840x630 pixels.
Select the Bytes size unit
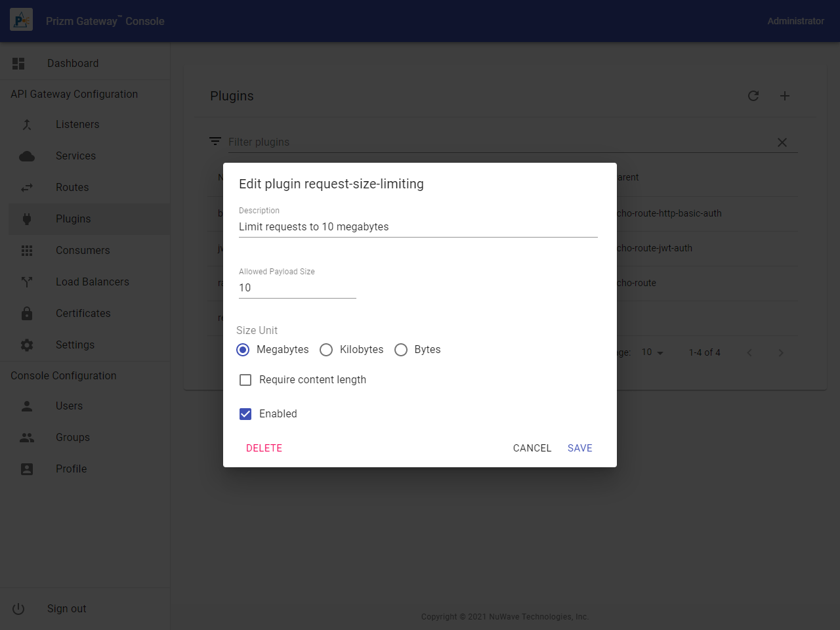click(401, 350)
